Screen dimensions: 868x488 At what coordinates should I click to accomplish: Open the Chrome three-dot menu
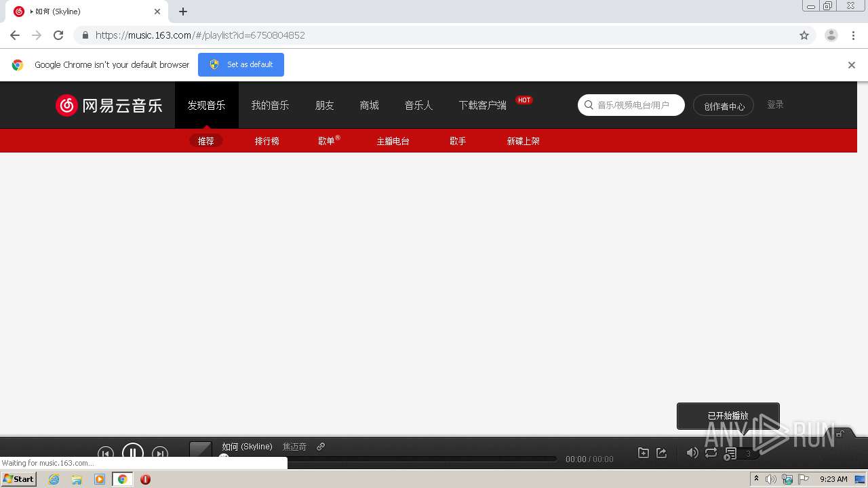(853, 35)
